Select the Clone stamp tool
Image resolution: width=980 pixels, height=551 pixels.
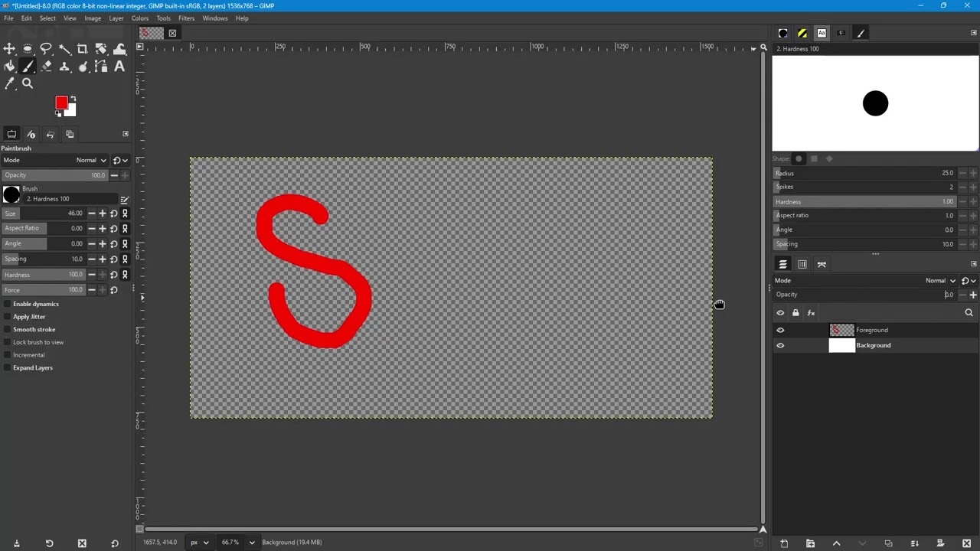64,67
